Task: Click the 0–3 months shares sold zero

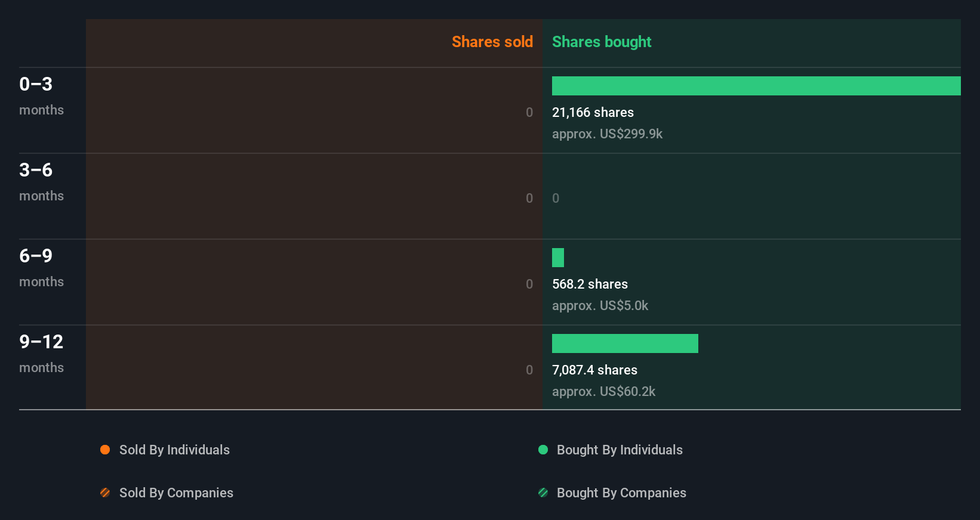Action: pos(529,112)
